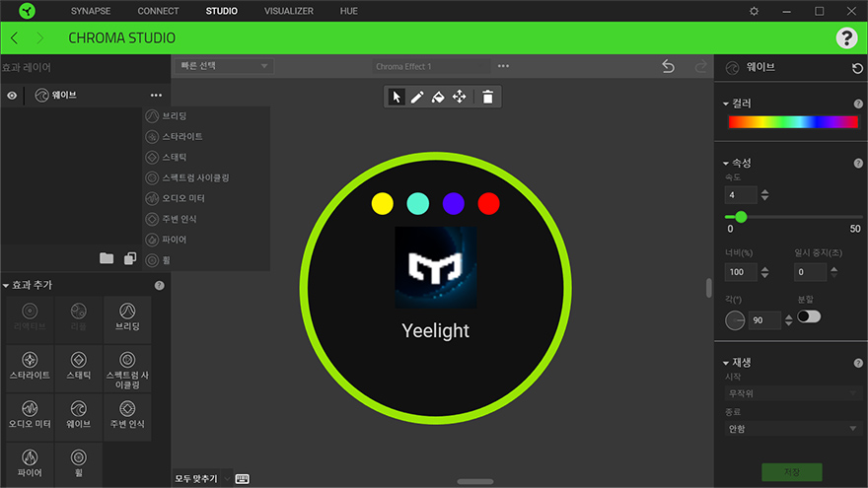Add the 파이어 effect tile

point(30,463)
